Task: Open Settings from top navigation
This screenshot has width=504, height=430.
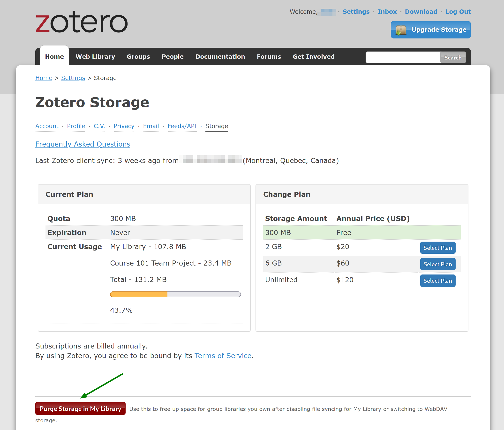Action: 356,12
